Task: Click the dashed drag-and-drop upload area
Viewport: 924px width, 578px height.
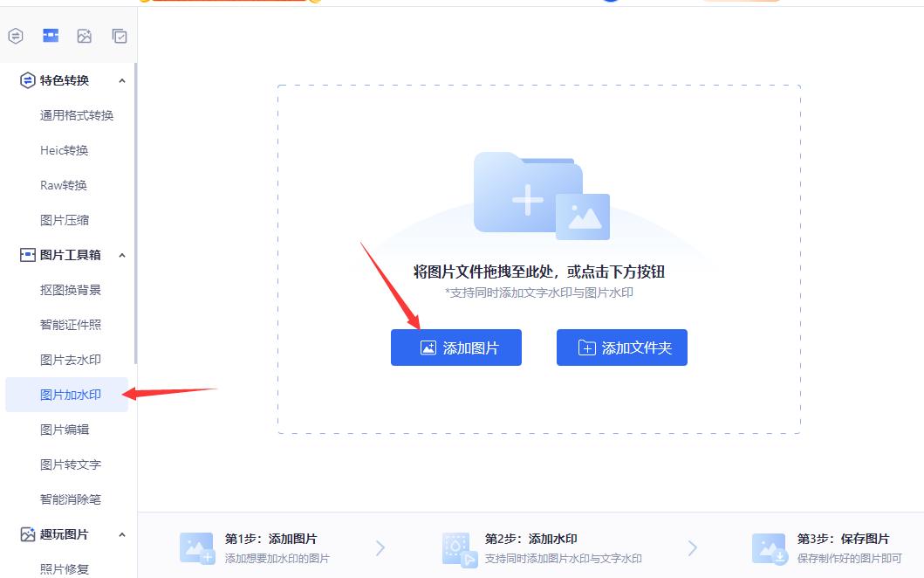Action: (538, 140)
